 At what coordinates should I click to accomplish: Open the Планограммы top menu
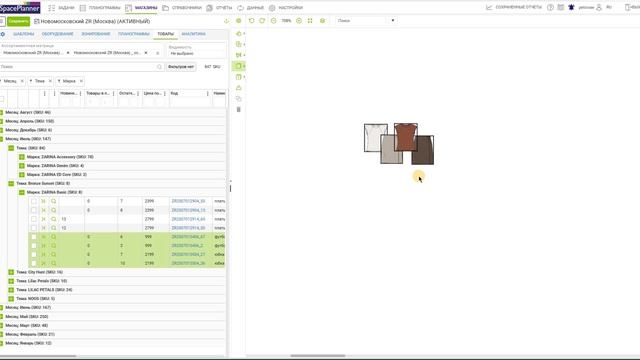coord(100,8)
